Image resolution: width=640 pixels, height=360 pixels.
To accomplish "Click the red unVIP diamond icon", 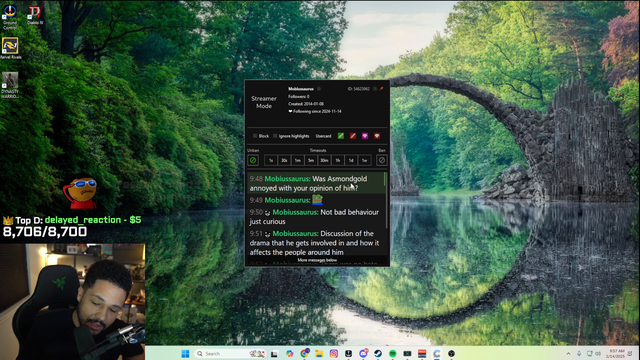I will [377, 136].
